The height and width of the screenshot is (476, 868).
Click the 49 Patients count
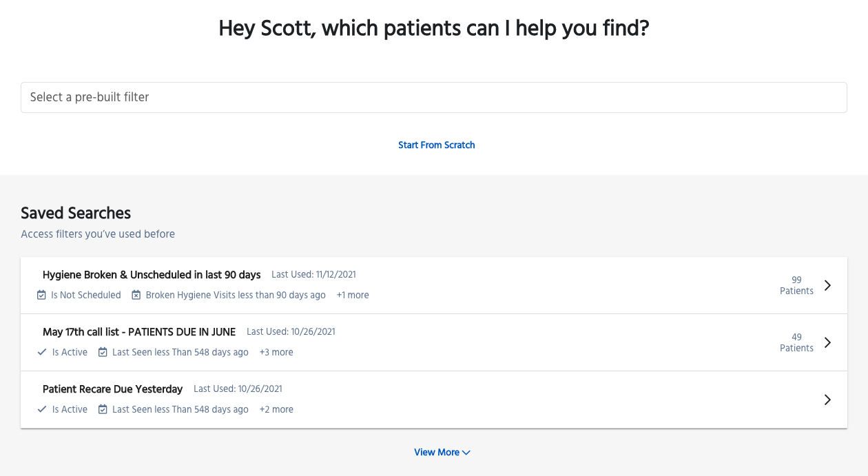796,342
